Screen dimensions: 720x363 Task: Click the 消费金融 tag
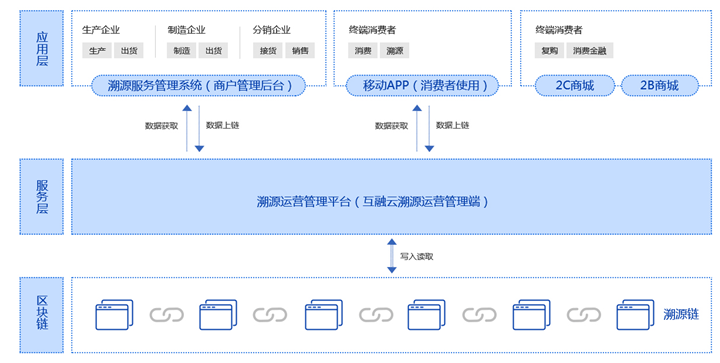tap(590, 50)
